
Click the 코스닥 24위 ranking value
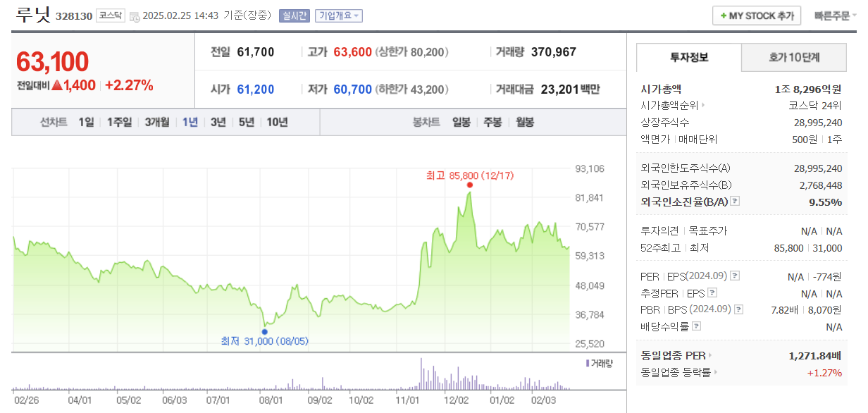815,106
